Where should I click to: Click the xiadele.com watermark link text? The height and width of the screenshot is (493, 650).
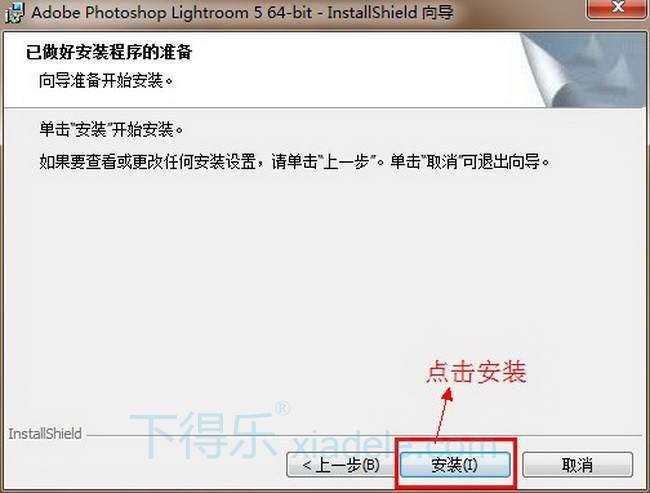[395, 444]
